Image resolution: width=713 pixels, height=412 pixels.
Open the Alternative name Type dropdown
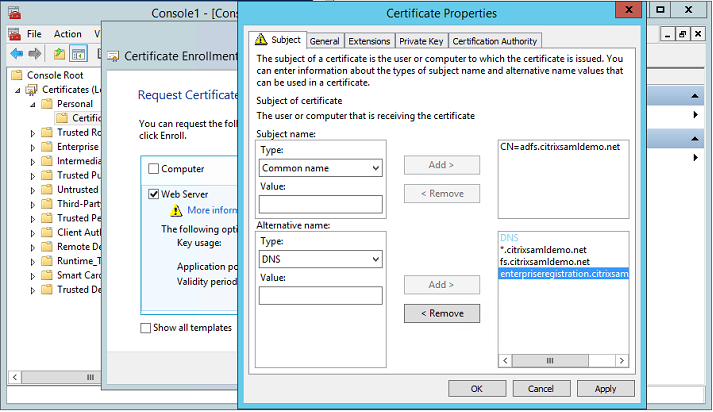pyautogui.click(x=320, y=259)
